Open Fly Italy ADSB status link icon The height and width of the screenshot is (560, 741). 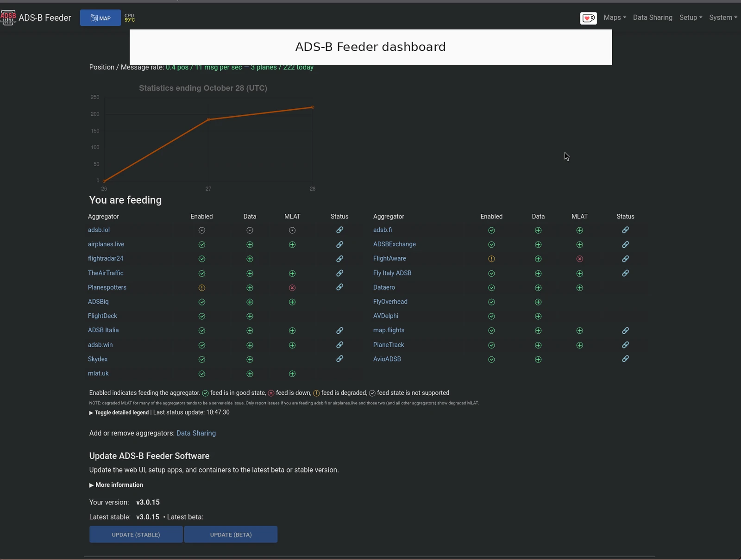point(625,273)
